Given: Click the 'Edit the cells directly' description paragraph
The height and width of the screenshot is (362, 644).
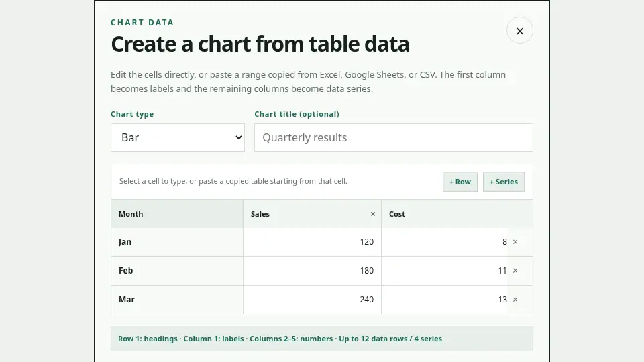Looking at the screenshot, I should tap(308, 82).
